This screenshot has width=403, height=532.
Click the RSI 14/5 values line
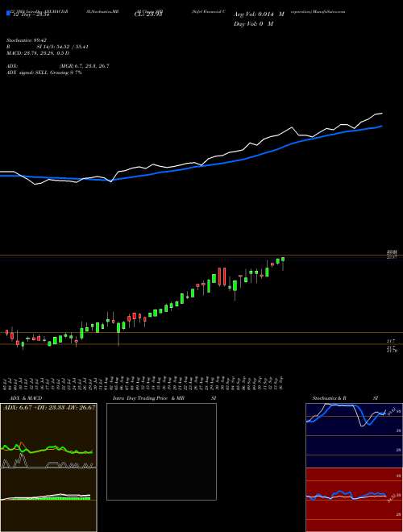pyautogui.click(x=48, y=47)
